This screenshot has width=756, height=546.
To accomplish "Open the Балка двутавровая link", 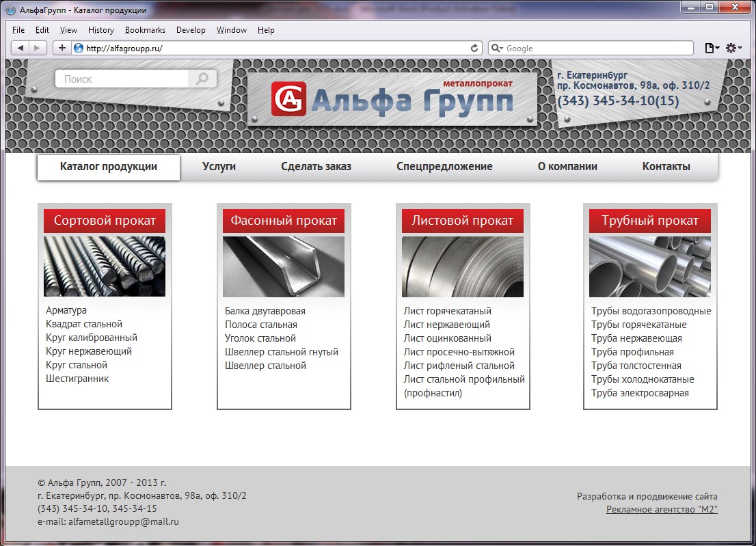I will [265, 311].
